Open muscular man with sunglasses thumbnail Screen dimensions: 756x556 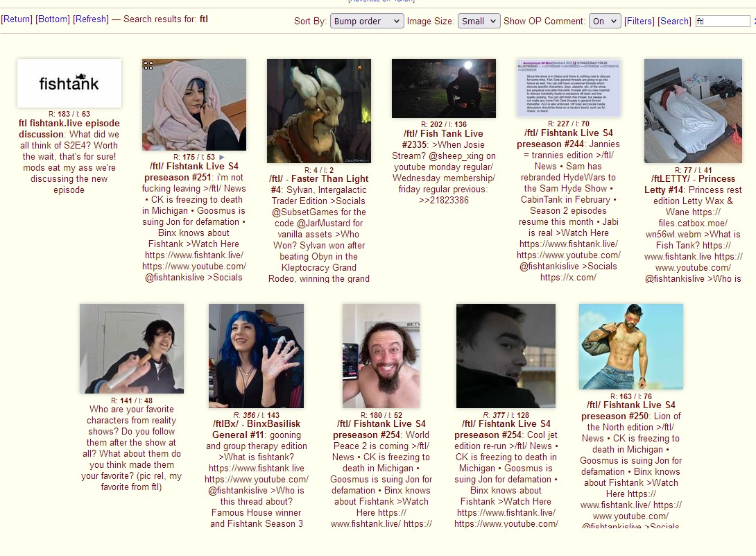[x=630, y=346]
